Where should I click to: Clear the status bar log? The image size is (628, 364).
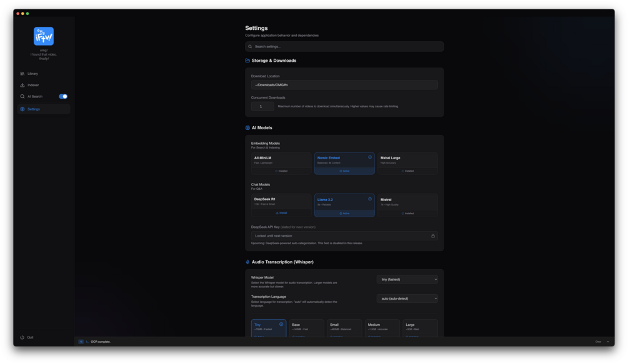point(598,342)
